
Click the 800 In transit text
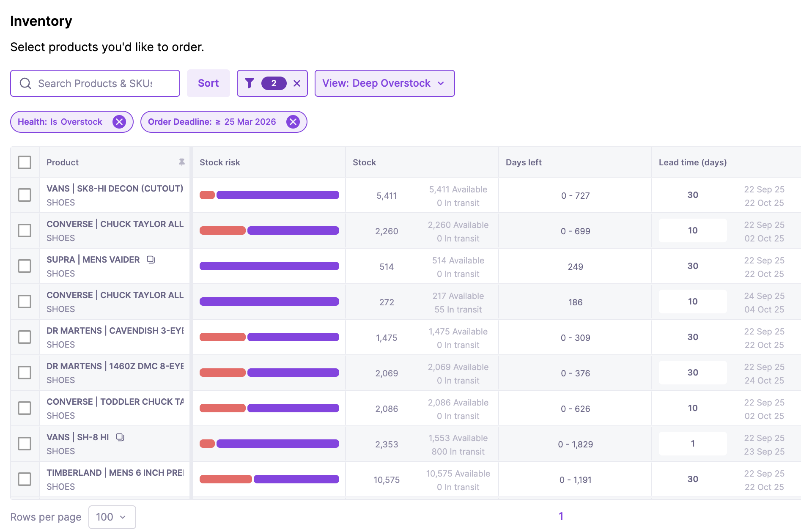pyautogui.click(x=458, y=452)
